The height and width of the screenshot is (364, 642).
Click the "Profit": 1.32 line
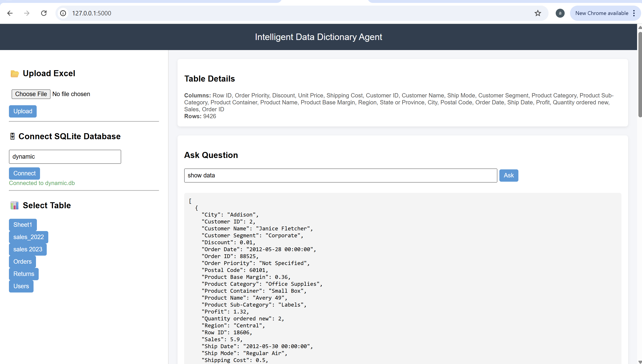point(225,312)
